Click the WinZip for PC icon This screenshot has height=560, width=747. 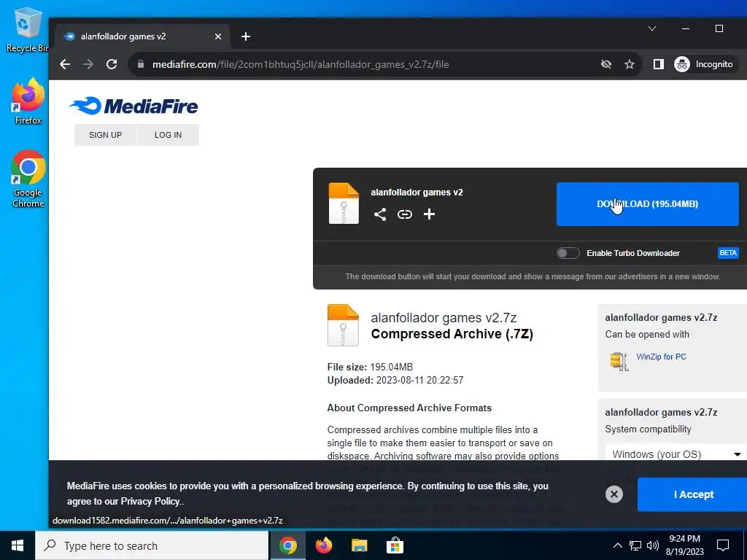[619, 361]
